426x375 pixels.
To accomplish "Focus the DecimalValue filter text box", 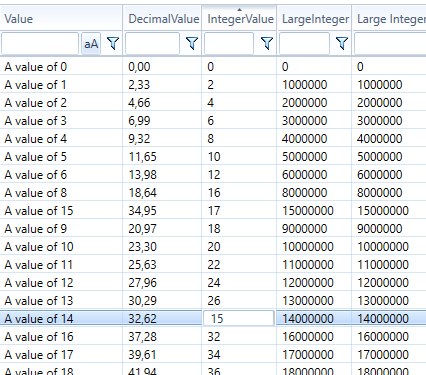I will coord(152,43).
